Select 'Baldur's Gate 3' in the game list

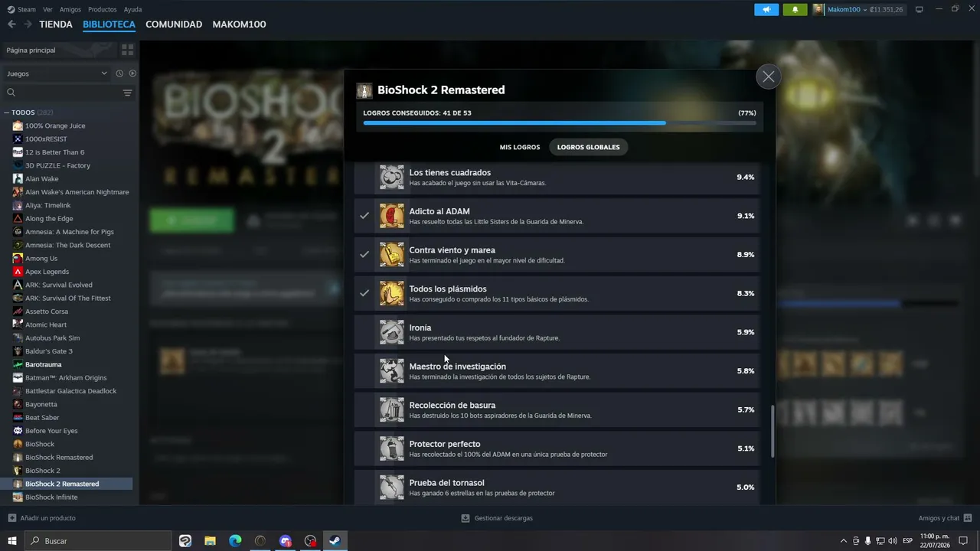[49, 351]
